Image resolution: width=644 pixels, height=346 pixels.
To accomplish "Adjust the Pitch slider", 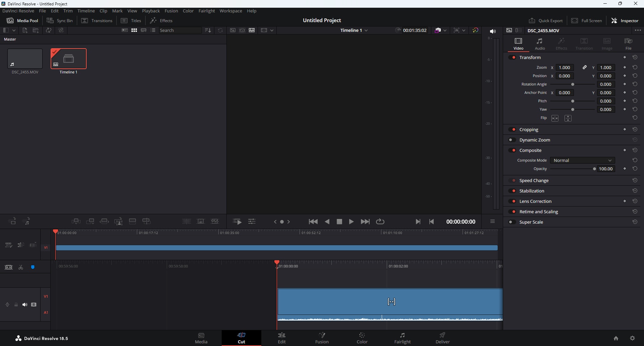I will 573,101.
